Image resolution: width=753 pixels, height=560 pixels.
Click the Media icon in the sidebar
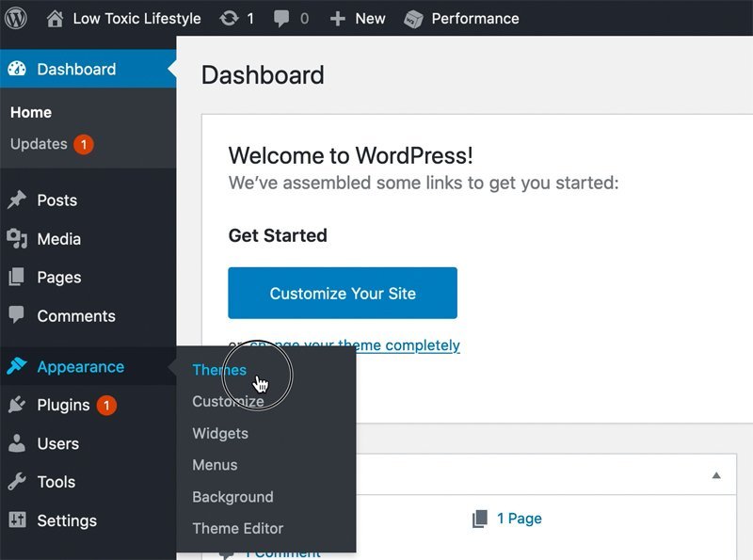click(x=17, y=239)
